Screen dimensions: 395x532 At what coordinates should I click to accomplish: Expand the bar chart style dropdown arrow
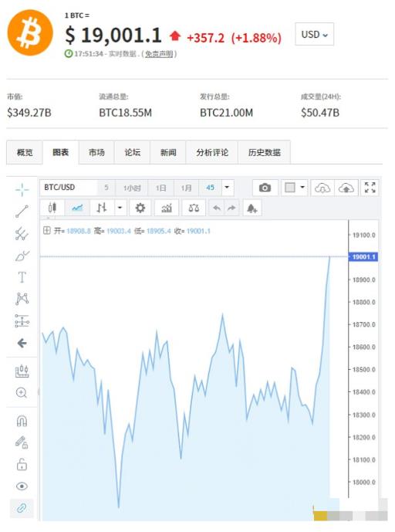click(x=120, y=208)
